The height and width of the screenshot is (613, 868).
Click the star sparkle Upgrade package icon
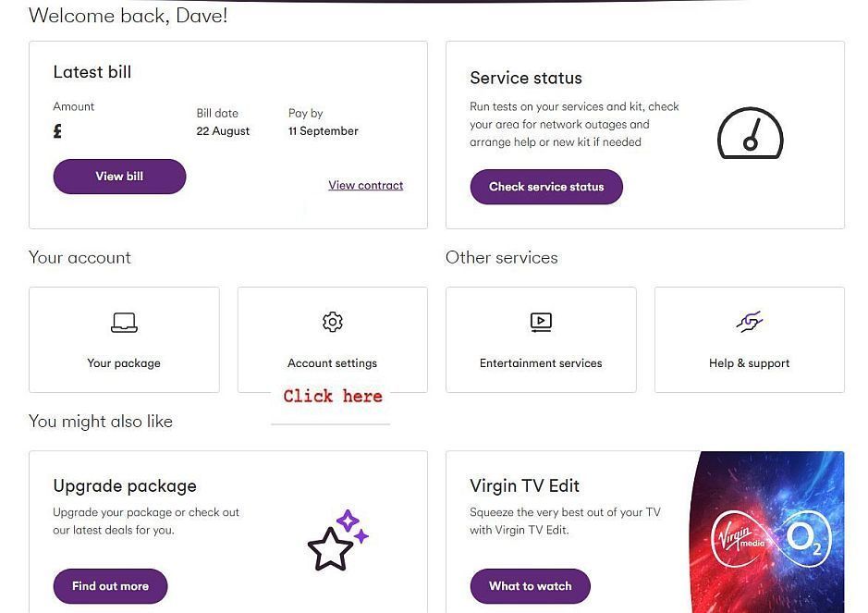(x=338, y=540)
